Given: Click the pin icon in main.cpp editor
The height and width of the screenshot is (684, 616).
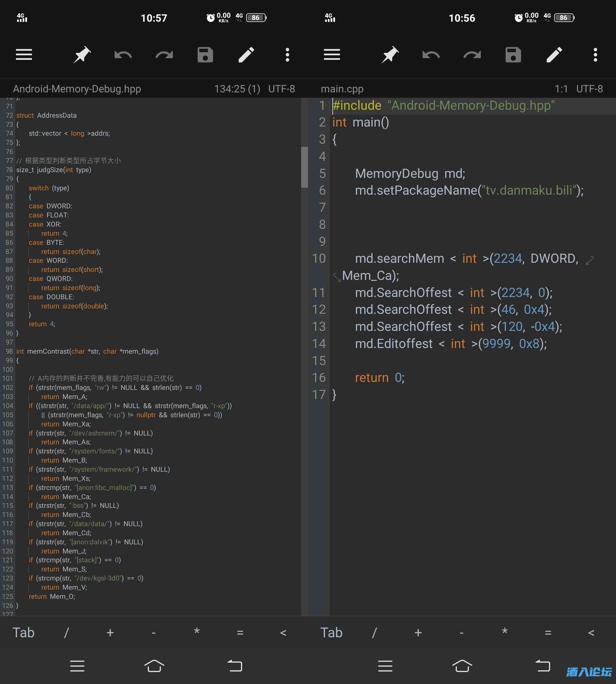Looking at the screenshot, I should 390,54.
